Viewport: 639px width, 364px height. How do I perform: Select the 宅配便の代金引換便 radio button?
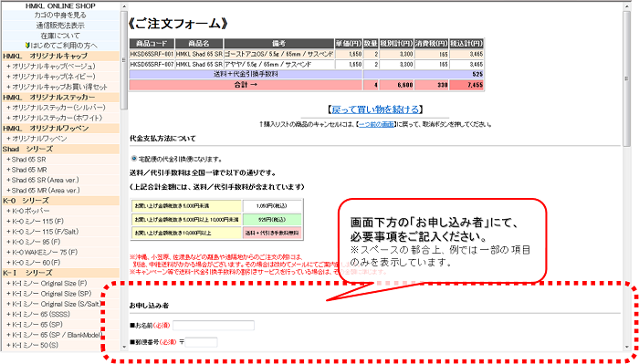coord(133,159)
